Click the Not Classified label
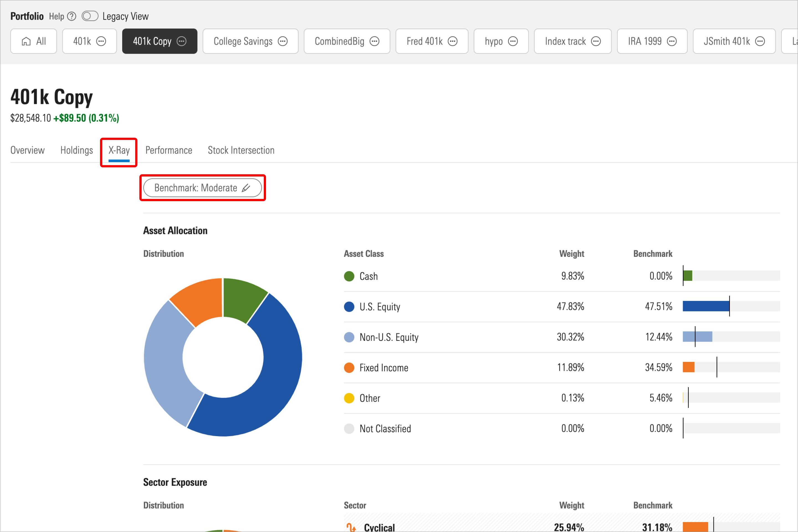Image resolution: width=798 pixels, height=532 pixels. click(x=385, y=429)
